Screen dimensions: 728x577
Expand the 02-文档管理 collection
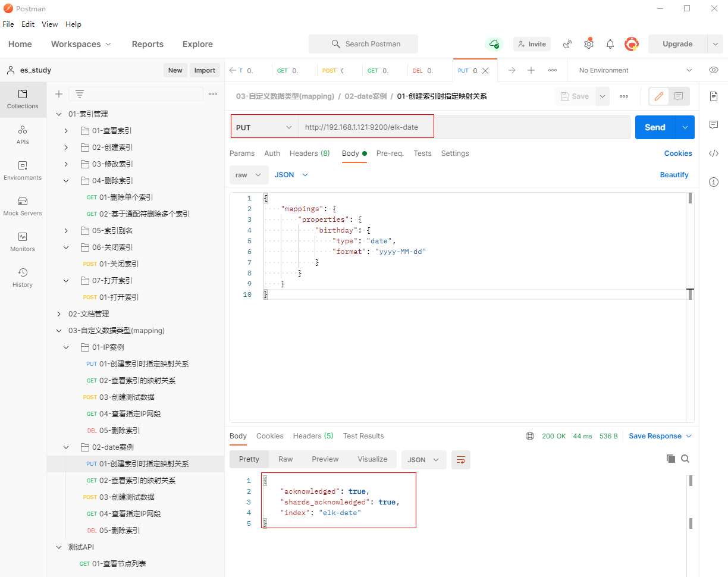[x=59, y=314]
